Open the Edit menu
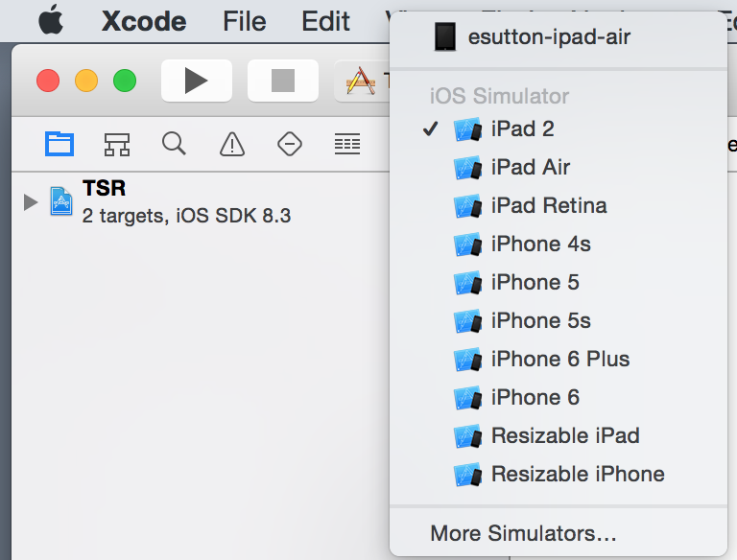 (x=325, y=21)
